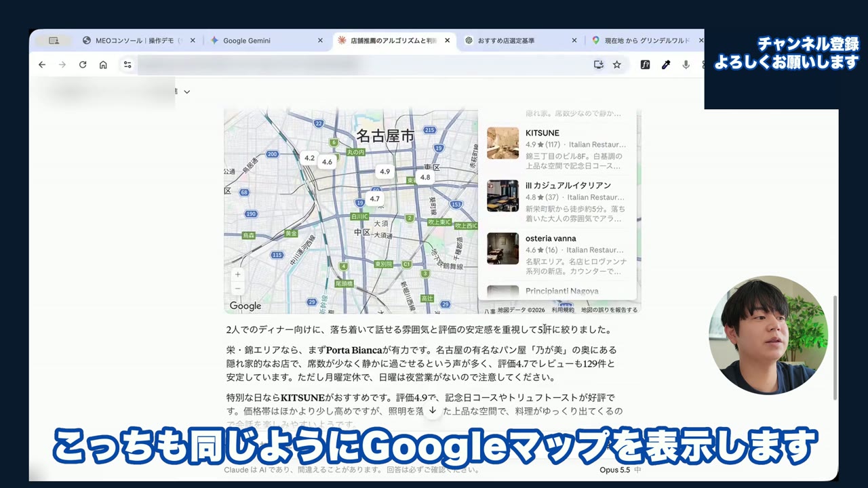The image size is (868, 488).
Task: Open the 利用規約 map terms link
Action: tap(563, 310)
